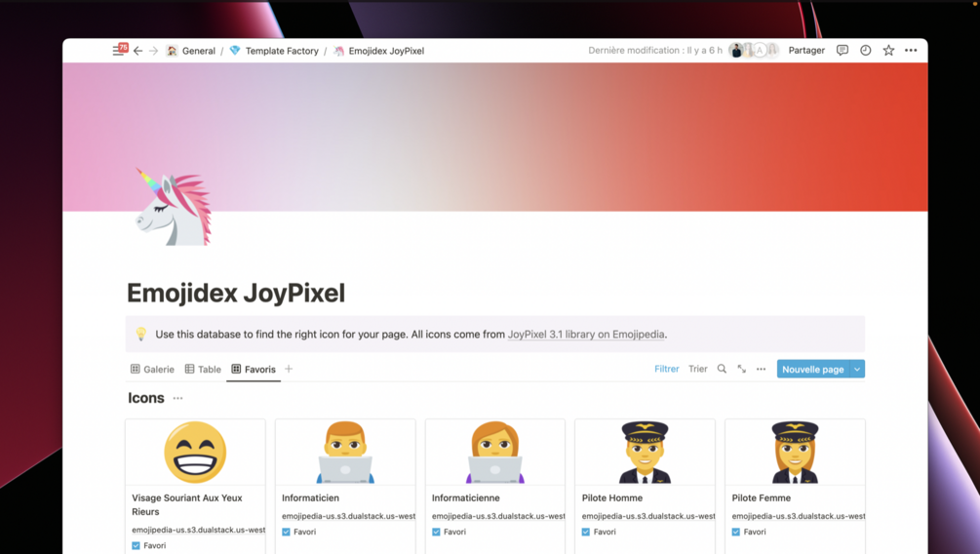Select the Favoris view tab
The image size is (980, 554).
[254, 369]
